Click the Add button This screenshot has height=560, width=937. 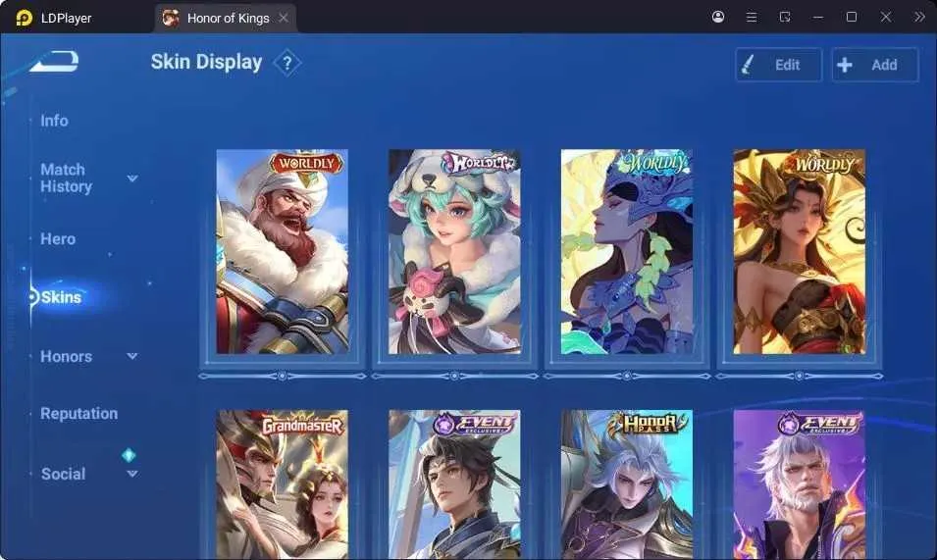pos(875,65)
